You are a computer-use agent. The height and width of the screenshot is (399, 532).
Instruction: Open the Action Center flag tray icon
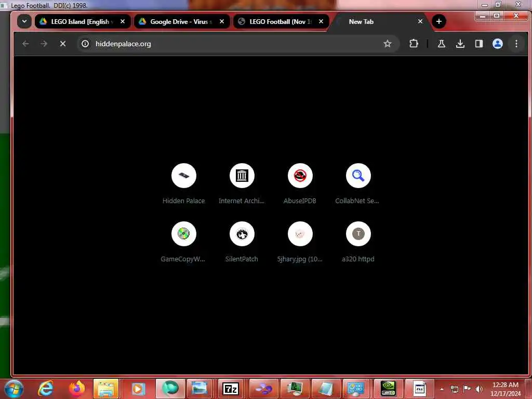click(467, 389)
